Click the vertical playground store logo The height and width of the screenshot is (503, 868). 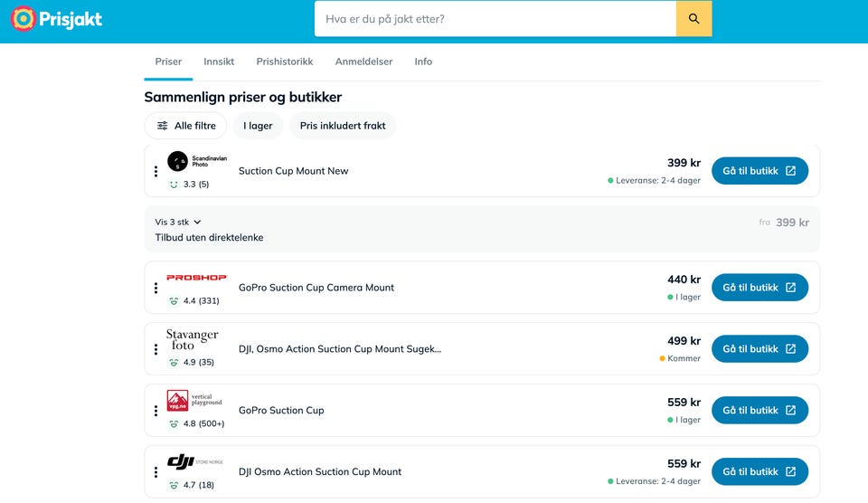coord(194,401)
